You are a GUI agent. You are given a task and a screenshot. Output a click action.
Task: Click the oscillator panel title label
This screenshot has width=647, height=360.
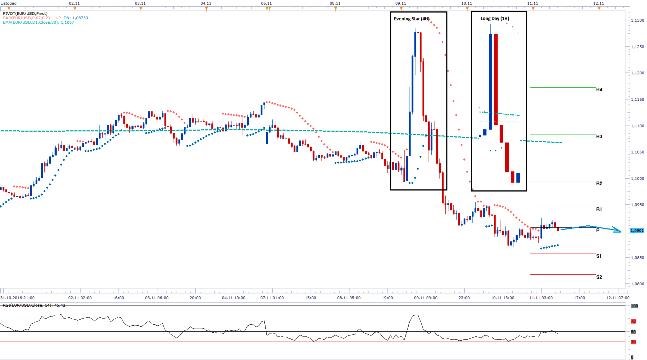click(34, 306)
